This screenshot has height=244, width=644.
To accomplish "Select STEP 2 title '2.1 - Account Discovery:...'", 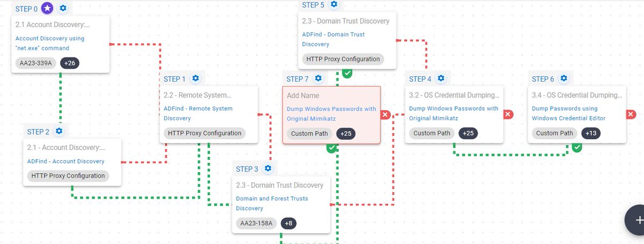I will [x=66, y=147].
